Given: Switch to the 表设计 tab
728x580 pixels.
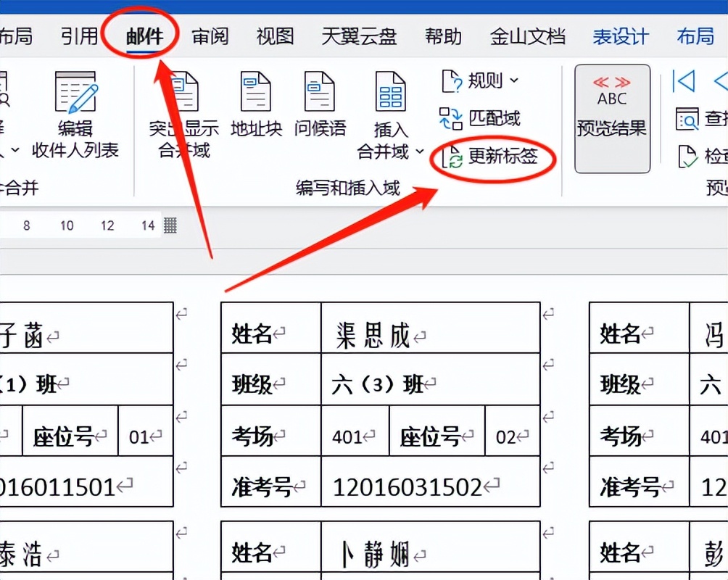Looking at the screenshot, I should pos(621,36).
